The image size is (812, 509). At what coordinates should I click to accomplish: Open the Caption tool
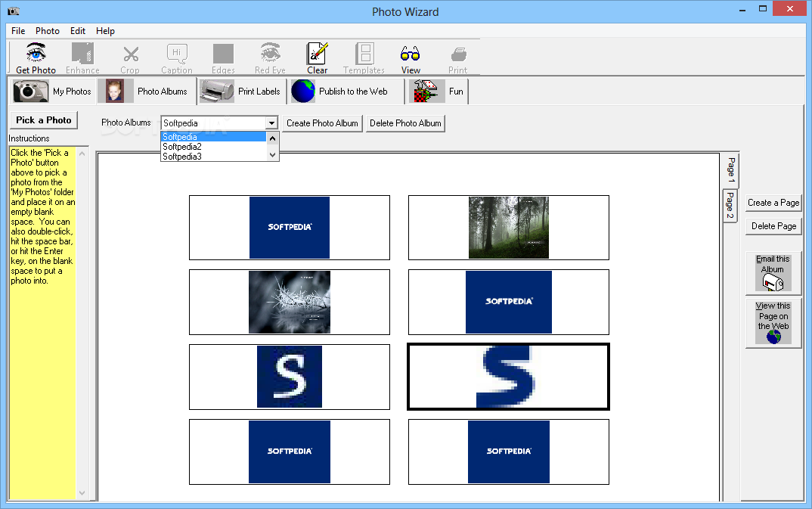(177, 58)
